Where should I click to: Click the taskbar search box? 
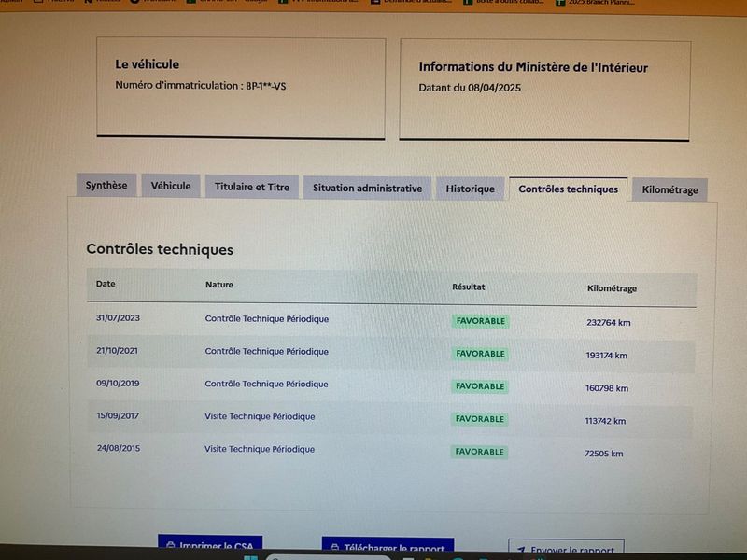point(329,557)
